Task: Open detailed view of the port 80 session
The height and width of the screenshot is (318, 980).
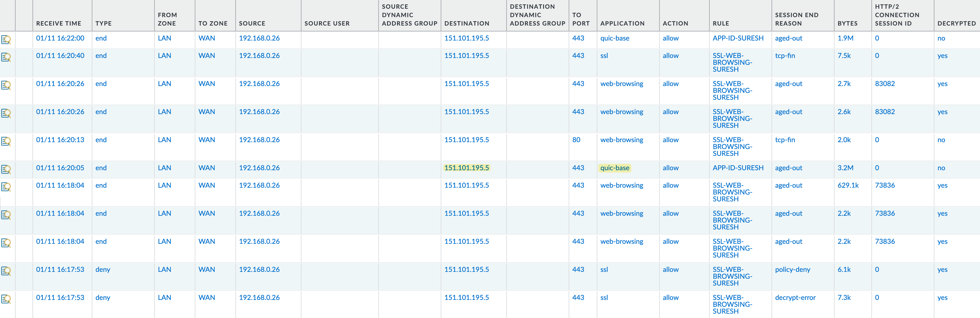Action: pyautogui.click(x=6, y=141)
